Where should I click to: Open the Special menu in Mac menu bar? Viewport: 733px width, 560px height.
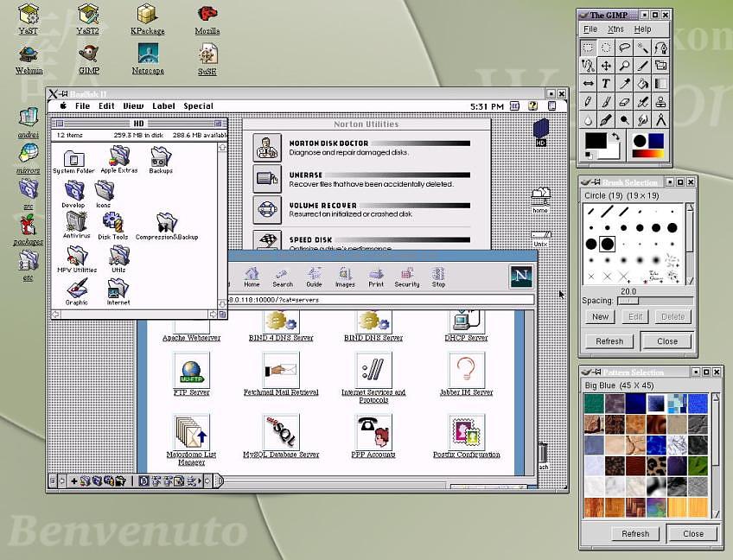tap(198, 106)
